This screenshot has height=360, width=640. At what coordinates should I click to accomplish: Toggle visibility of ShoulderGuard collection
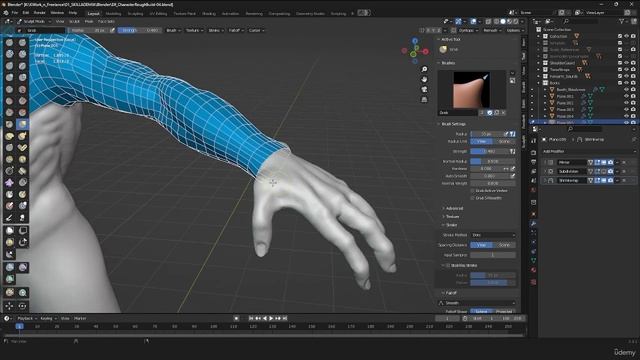[x=627, y=63]
